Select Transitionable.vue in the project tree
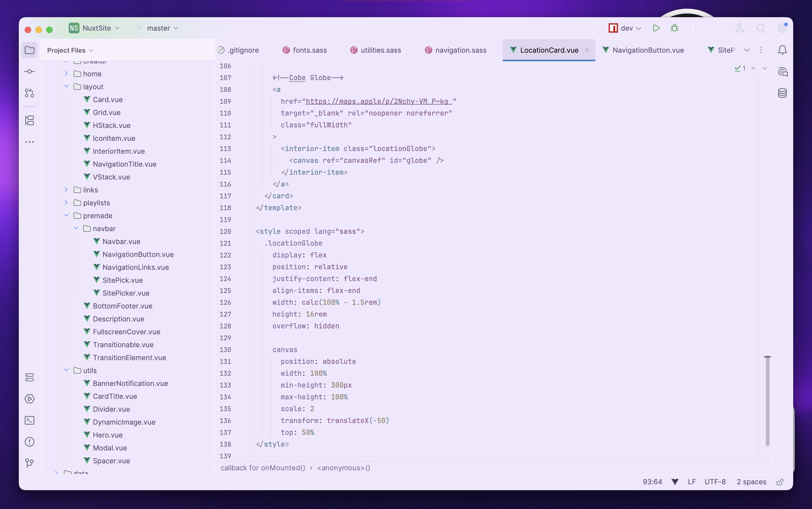This screenshot has height=509, width=812. coord(123,344)
